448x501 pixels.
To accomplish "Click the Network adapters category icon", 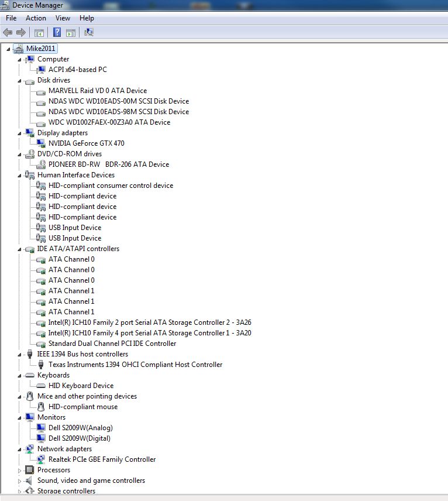I will pos(30,448).
